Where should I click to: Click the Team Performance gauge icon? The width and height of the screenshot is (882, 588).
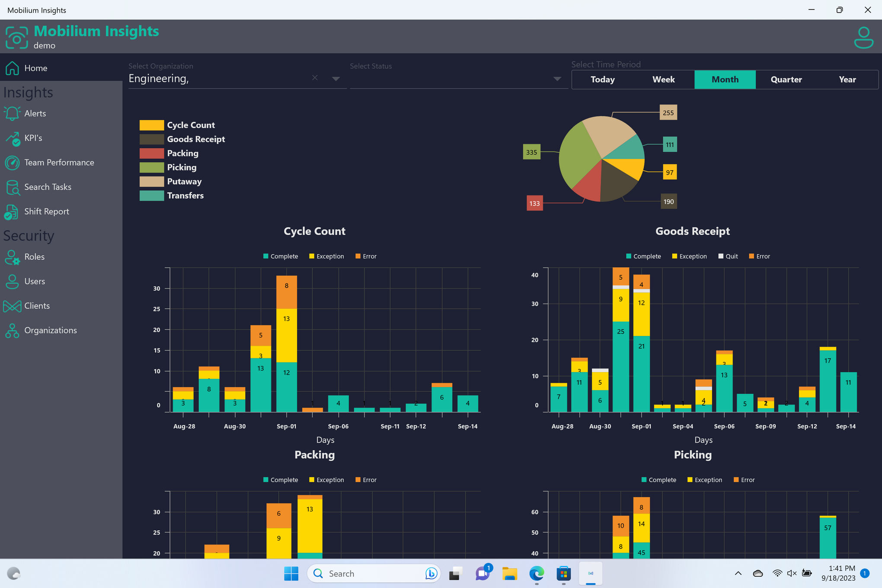pos(12,163)
